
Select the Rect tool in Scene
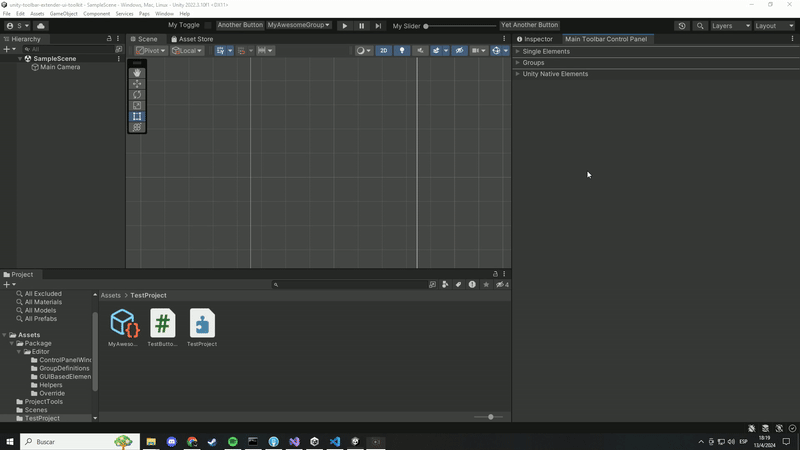point(137,116)
